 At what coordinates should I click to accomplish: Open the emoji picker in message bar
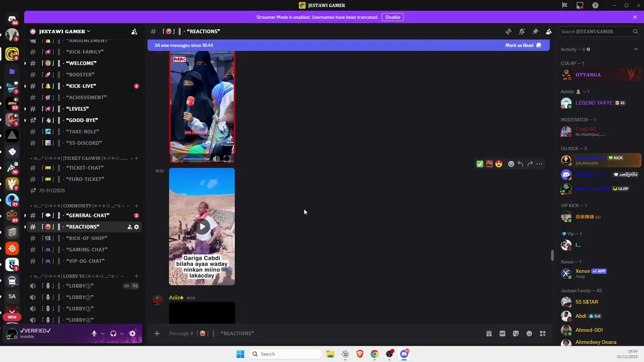(x=529, y=333)
